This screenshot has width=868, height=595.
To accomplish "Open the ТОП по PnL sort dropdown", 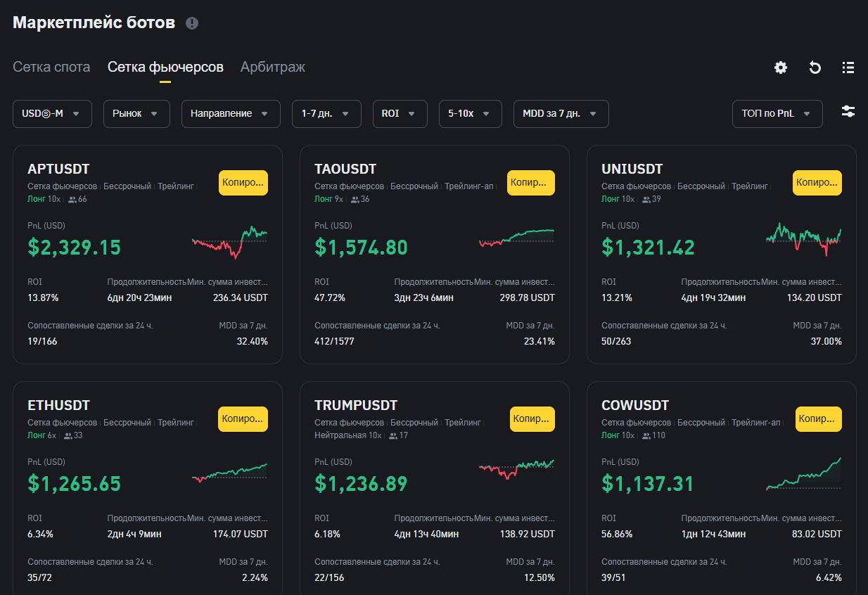I will pos(777,114).
